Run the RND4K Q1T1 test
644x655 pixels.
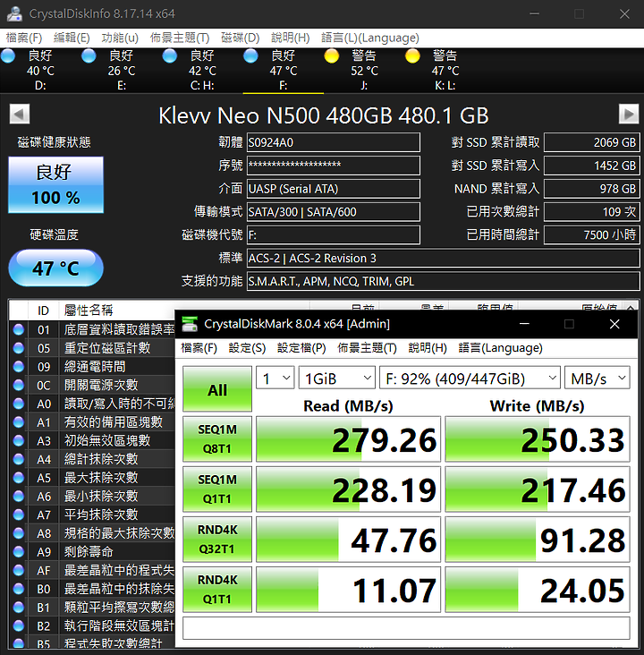(x=217, y=590)
